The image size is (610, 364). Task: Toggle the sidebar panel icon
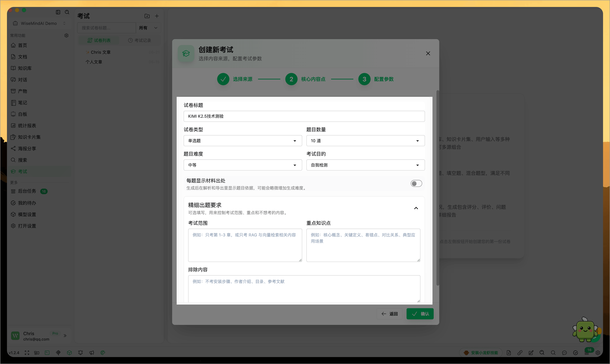coord(58,12)
